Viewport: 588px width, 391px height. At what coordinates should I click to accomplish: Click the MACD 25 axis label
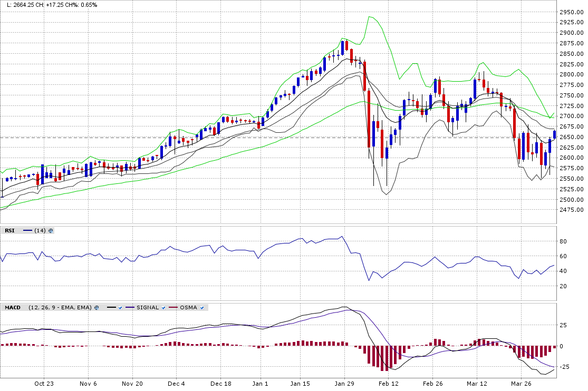click(563, 325)
